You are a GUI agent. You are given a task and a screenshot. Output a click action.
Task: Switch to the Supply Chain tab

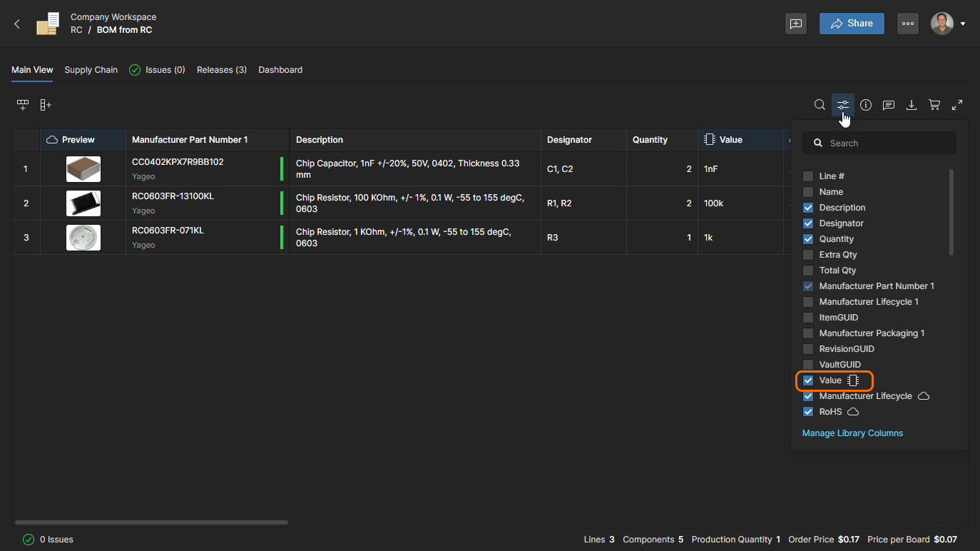coord(91,70)
